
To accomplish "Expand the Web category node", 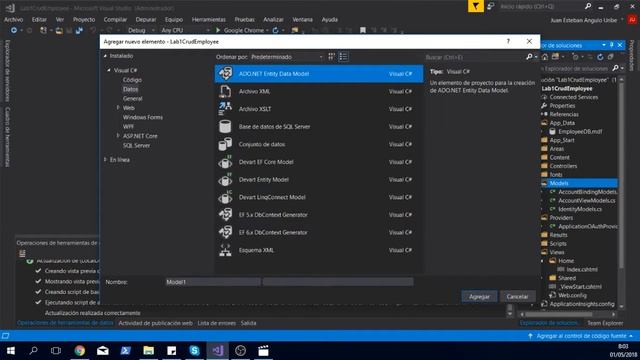I will point(118,107).
